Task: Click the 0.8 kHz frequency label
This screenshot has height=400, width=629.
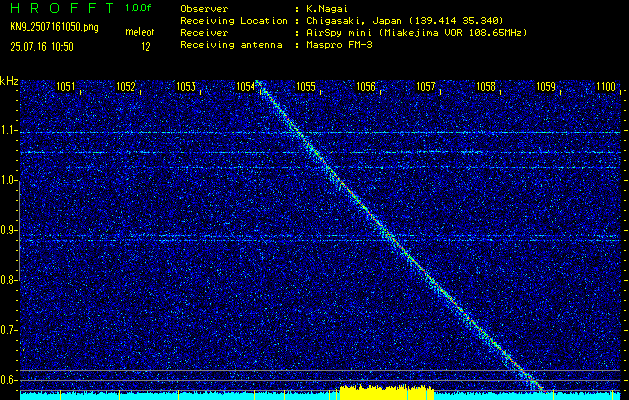Action: 8,280
